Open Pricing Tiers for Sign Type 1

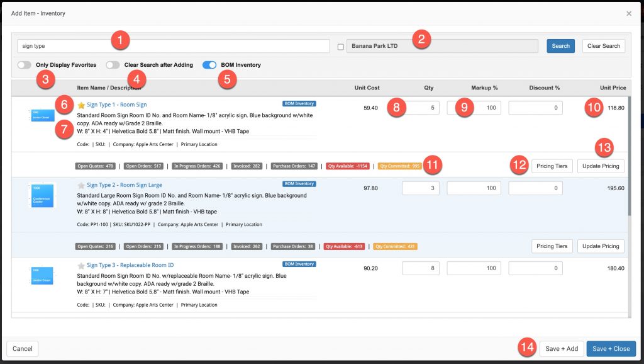(x=552, y=166)
